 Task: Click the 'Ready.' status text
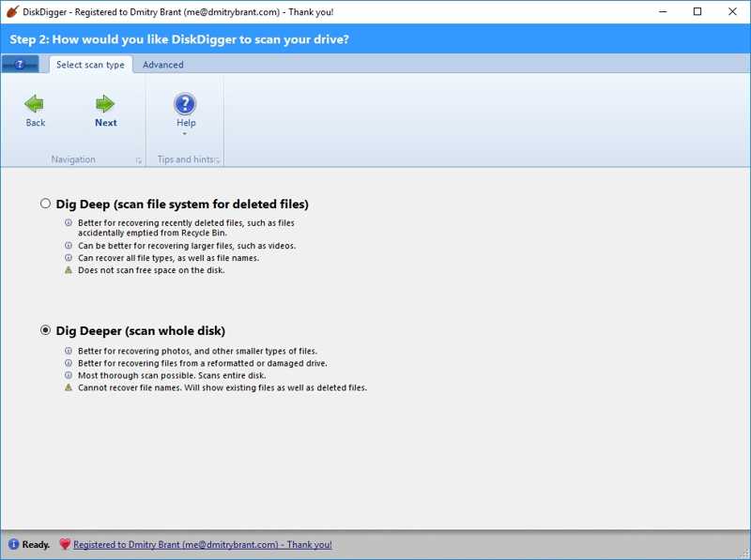(x=36, y=544)
